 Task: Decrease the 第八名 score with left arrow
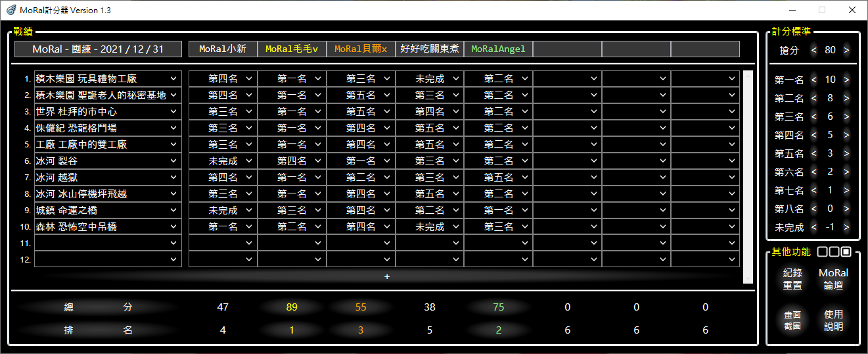pos(814,209)
